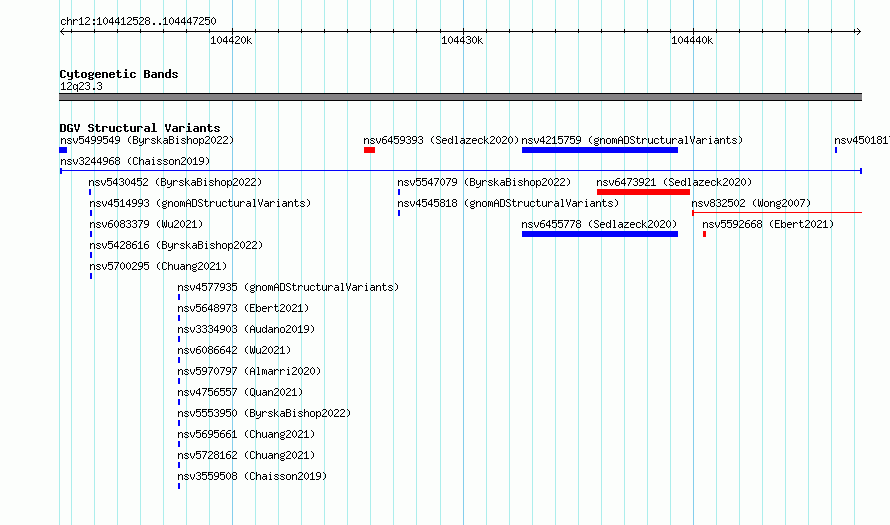
Task: Click nsv3334903 (Audano2019) label
Action: click(246, 329)
